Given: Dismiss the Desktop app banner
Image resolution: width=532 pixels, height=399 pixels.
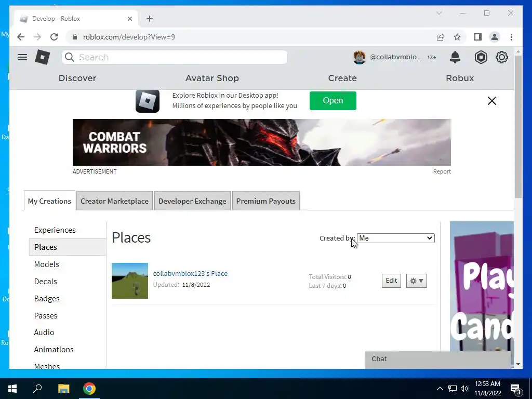Looking at the screenshot, I should click(491, 101).
